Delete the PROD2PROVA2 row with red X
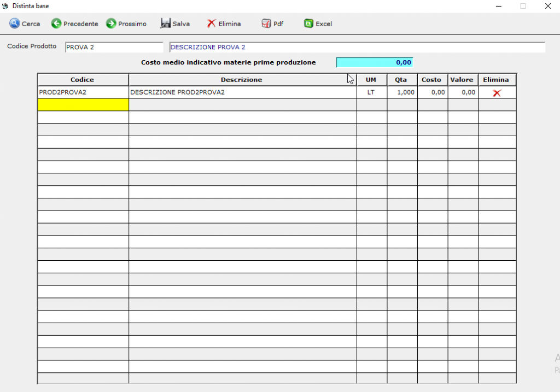560x392 pixels. pyautogui.click(x=497, y=93)
